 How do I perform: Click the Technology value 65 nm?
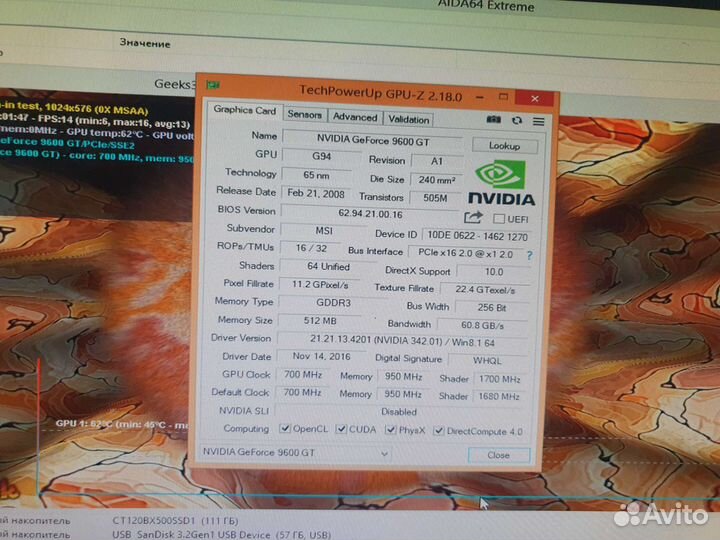[316, 175]
